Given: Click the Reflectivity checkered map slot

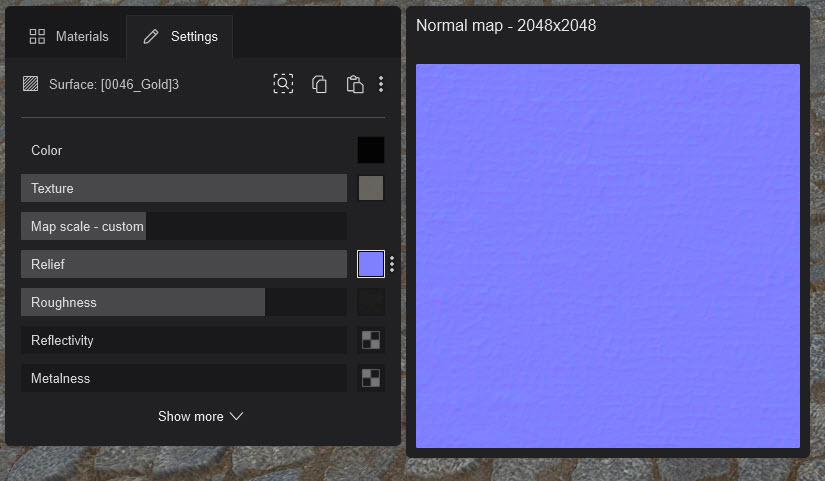Looking at the screenshot, I should pyautogui.click(x=371, y=340).
